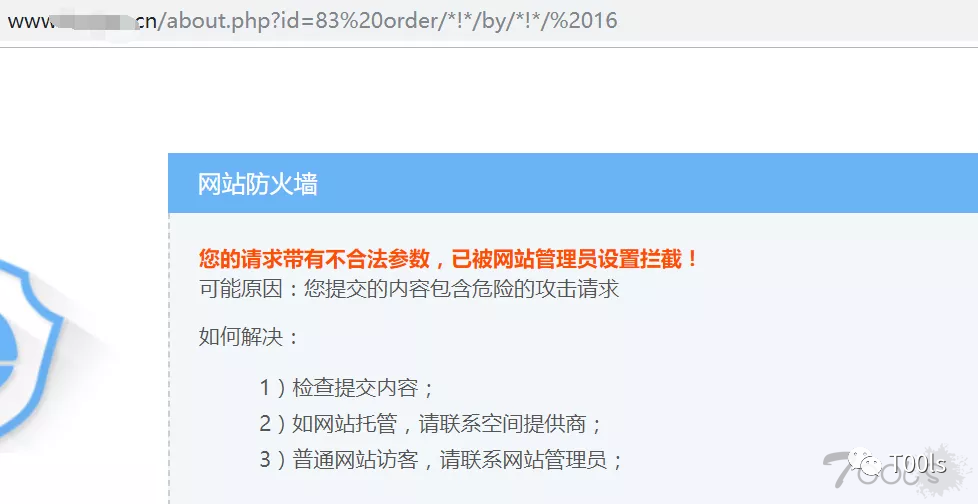Select list item 2 about 空间提供商

point(431,424)
